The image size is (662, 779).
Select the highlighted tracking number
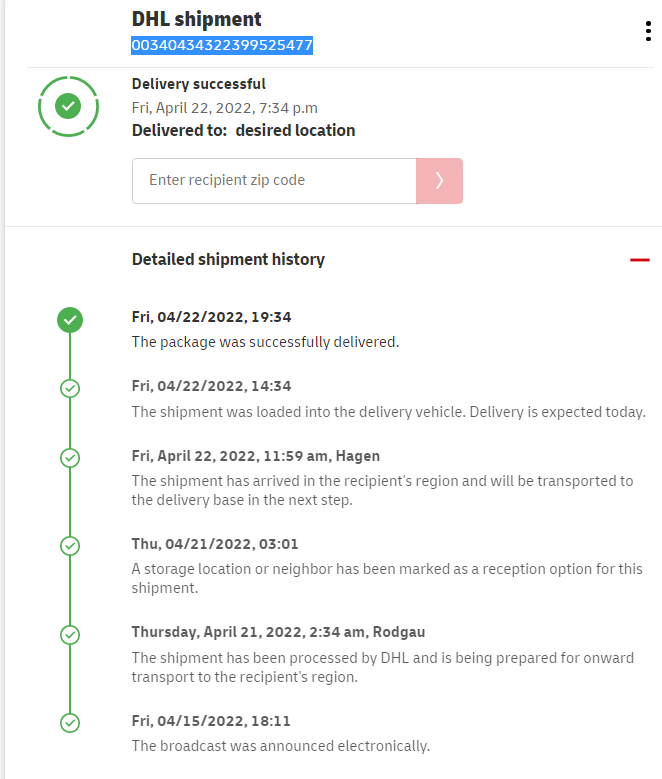tap(223, 45)
